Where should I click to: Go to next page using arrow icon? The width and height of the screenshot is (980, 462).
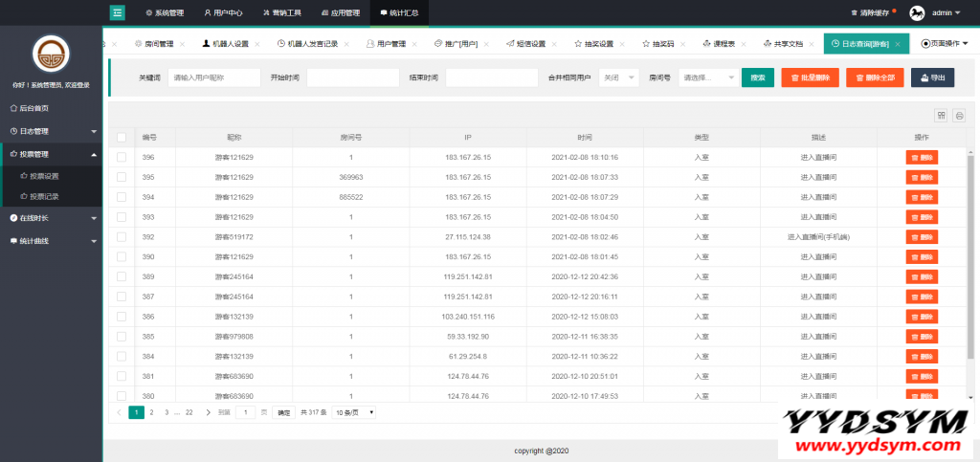[209, 412]
